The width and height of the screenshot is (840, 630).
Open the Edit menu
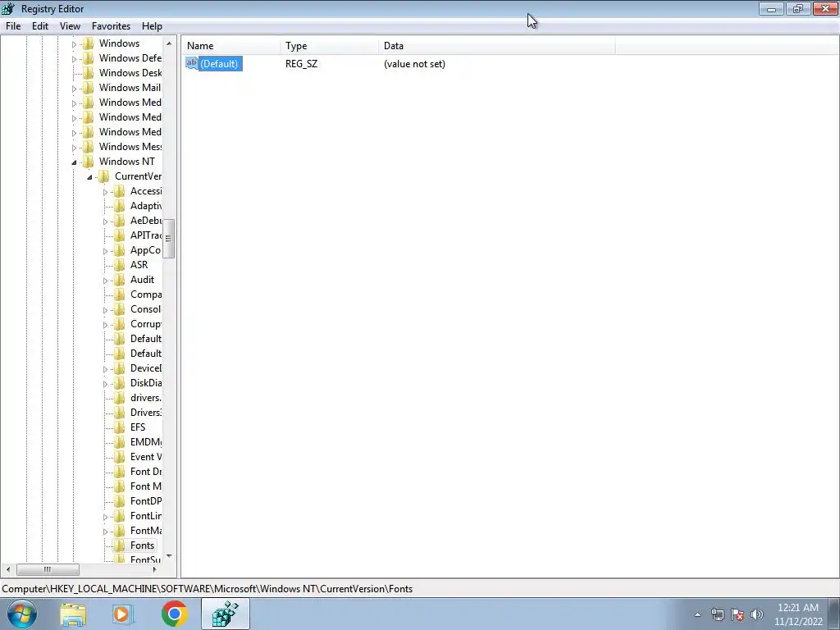(x=40, y=25)
